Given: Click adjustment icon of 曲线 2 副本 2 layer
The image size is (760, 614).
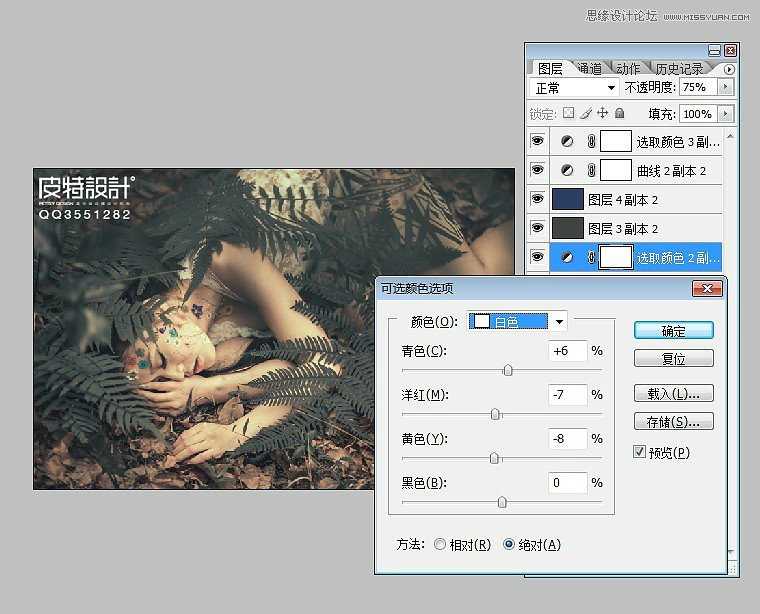Looking at the screenshot, I should (x=567, y=170).
